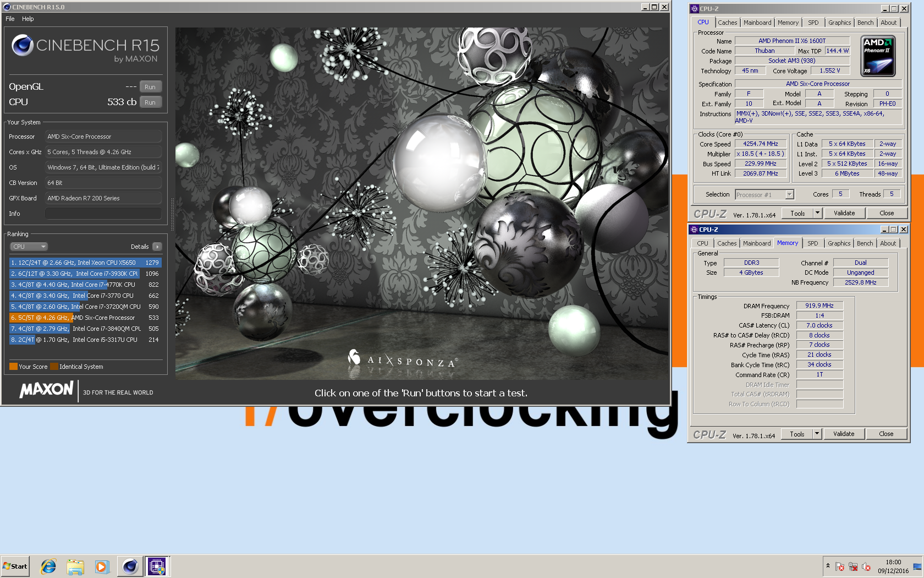Open Graphics tab in lower CPU-Z window
The height and width of the screenshot is (578, 924).
[x=839, y=243]
